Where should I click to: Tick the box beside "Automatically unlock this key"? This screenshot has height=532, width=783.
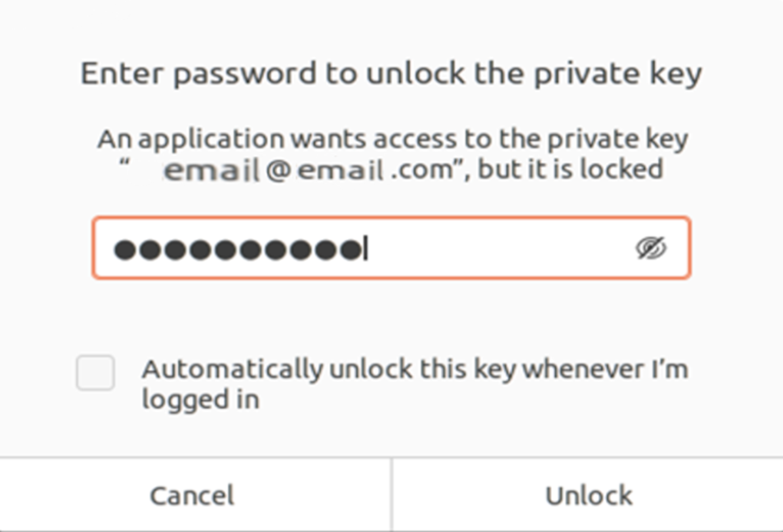coord(95,372)
